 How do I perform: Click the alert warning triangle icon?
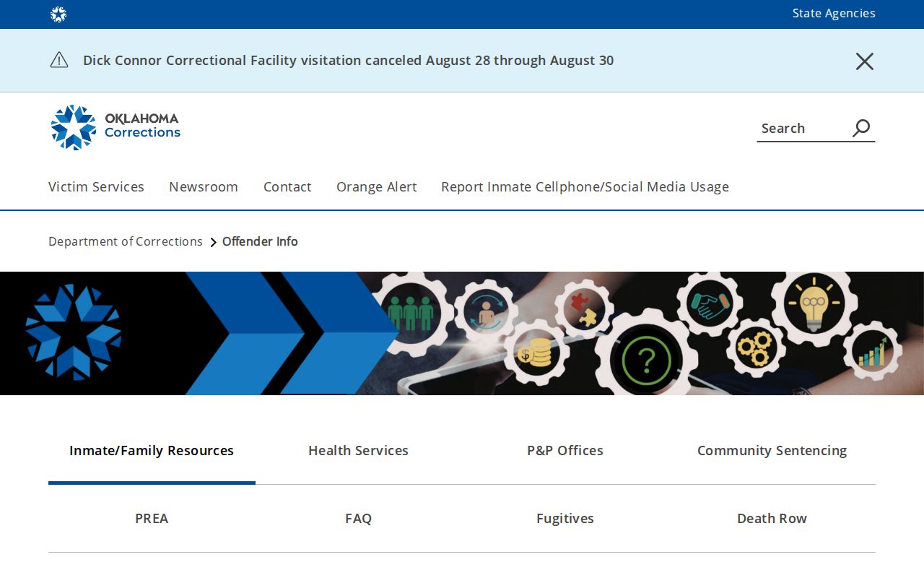click(59, 60)
